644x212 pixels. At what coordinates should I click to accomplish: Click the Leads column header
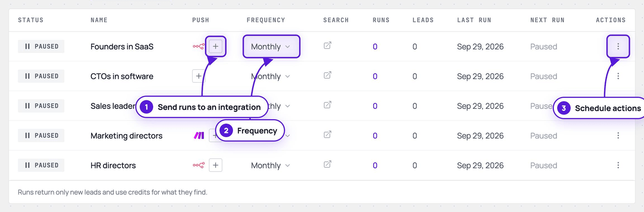[x=423, y=20]
